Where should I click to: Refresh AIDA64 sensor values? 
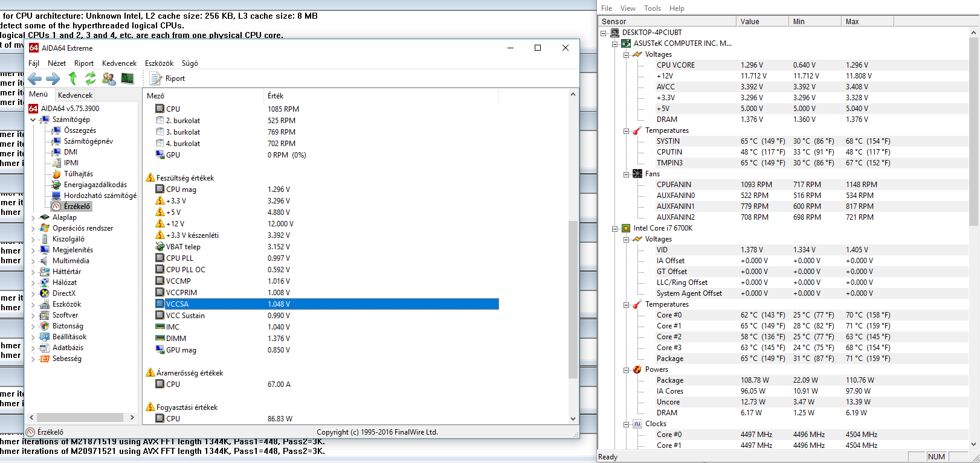(91, 78)
